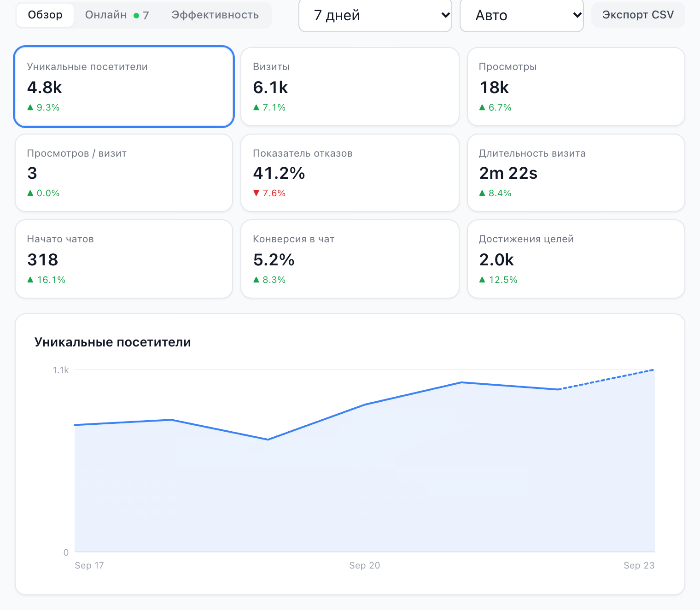This screenshot has width=700, height=610.
Task: Click the 8.4% change value
Action: 500,193
